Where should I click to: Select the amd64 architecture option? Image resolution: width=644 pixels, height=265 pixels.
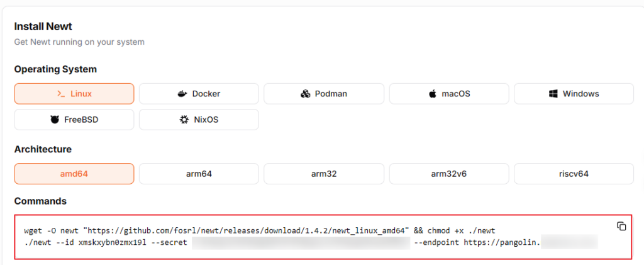74,174
